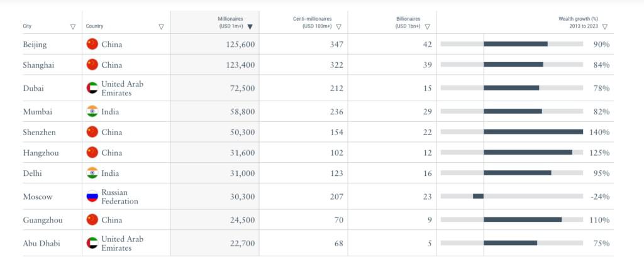Click the Russian flag icon in Moscow row

tap(92, 196)
